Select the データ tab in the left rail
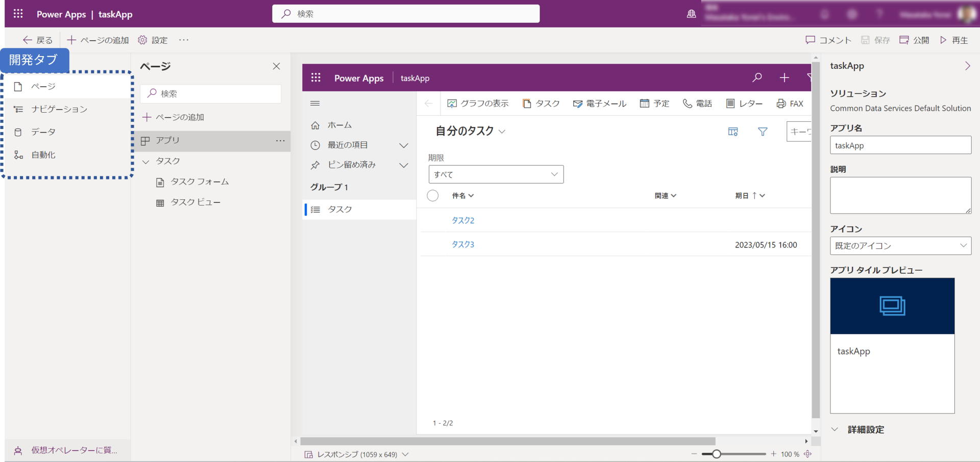Viewport: 980px width, 462px height. [68, 132]
